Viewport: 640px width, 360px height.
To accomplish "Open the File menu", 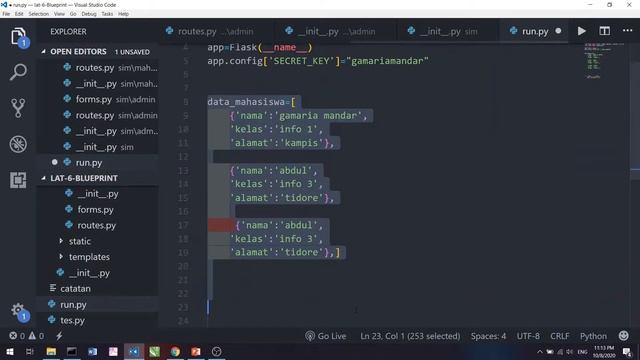I will pyautogui.click(x=6, y=14).
